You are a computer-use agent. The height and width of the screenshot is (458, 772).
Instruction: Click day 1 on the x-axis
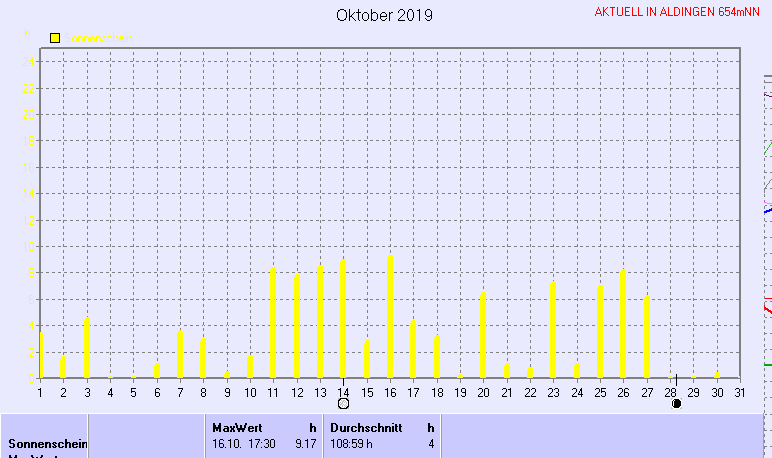tap(39, 391)
